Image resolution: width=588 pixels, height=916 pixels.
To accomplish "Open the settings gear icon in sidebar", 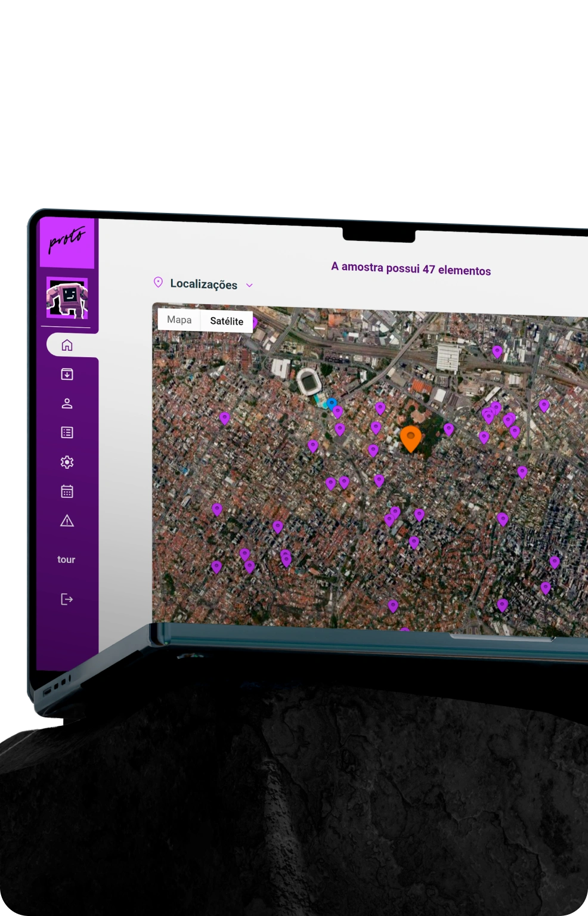I will 67,462.
